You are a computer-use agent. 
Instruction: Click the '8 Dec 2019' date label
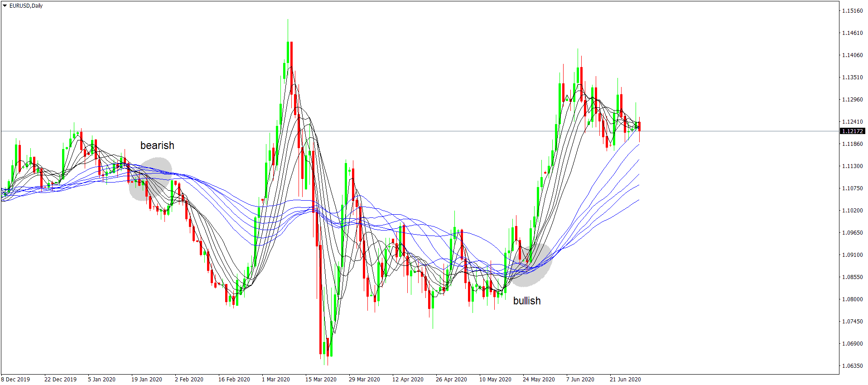click(16, 379)
